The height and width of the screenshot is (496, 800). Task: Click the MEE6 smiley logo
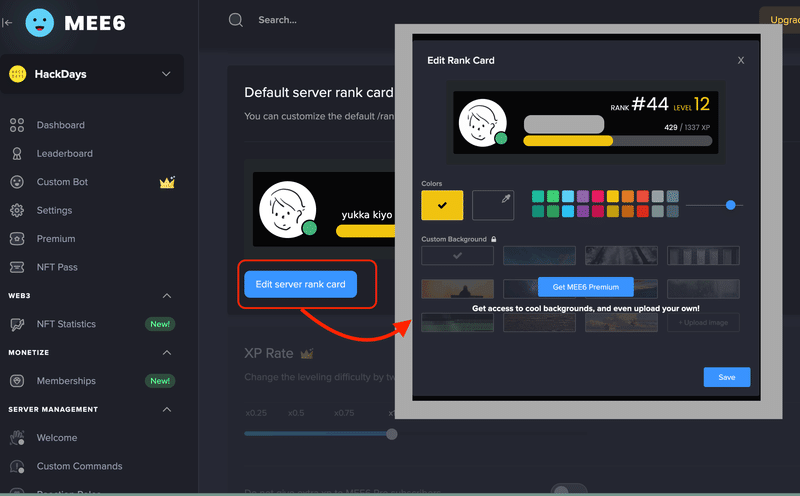tap(39, 23)
